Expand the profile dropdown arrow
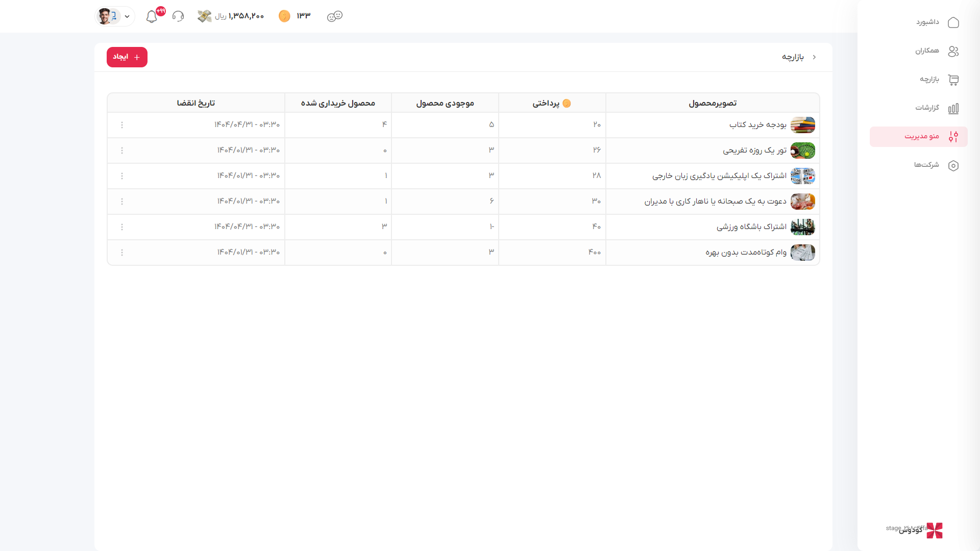The height and width of the screenshot is (551, 980). (127, 16)
